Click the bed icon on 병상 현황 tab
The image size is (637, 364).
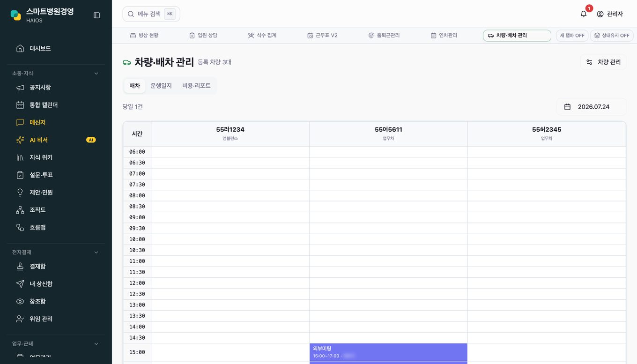point(133,36)
